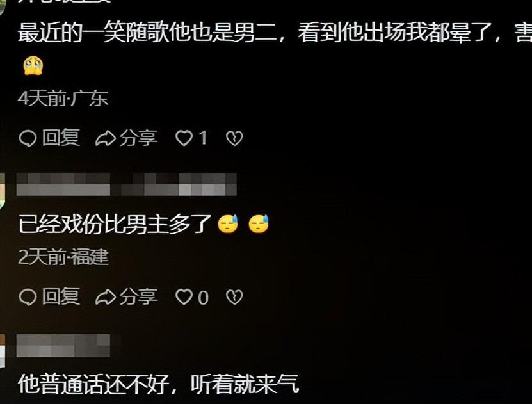532x404 pixels.
Task: Tap 分享 label under the 福建 comment
Action: 138,296
